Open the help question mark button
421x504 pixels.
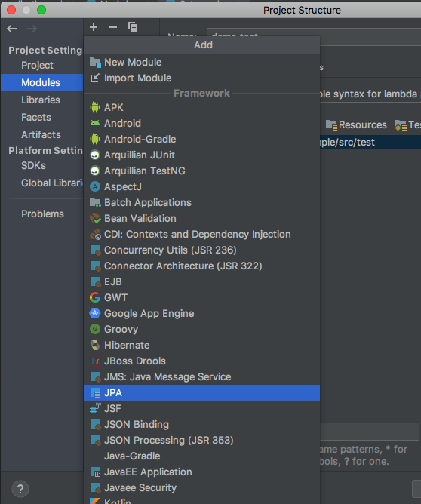pos(20,489)
